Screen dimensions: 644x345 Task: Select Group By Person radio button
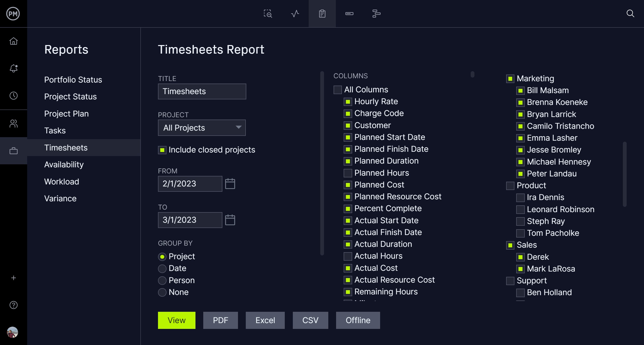click(x=162, y=280)
